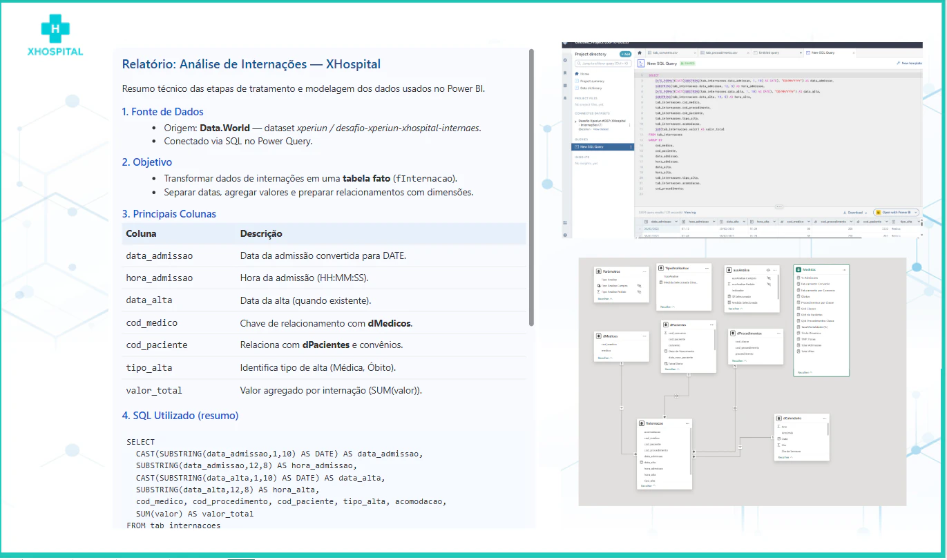
Task: Click the report panel vertical scrollbar
Action: [x=531, y=186]
